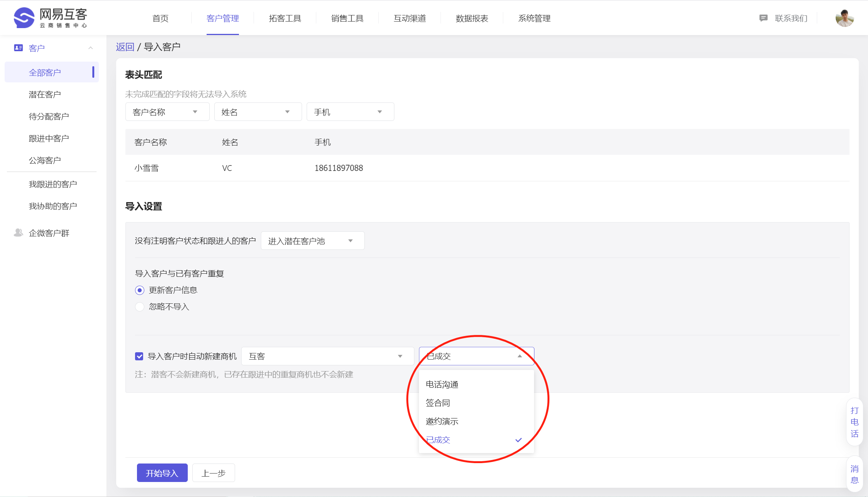Select the 忽略不导入 radio option
The image size is (868, 497).
(140, 307)
